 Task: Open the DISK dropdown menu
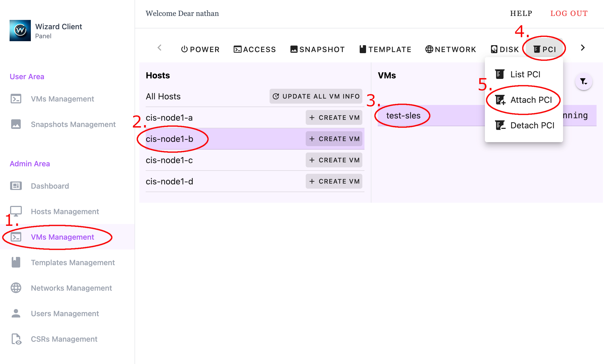click(x=505, y=49)
